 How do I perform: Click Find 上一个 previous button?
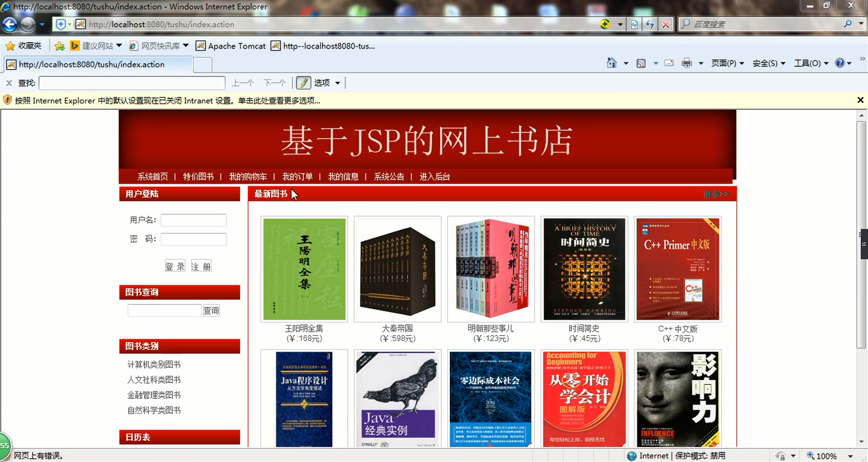(243, 83)
